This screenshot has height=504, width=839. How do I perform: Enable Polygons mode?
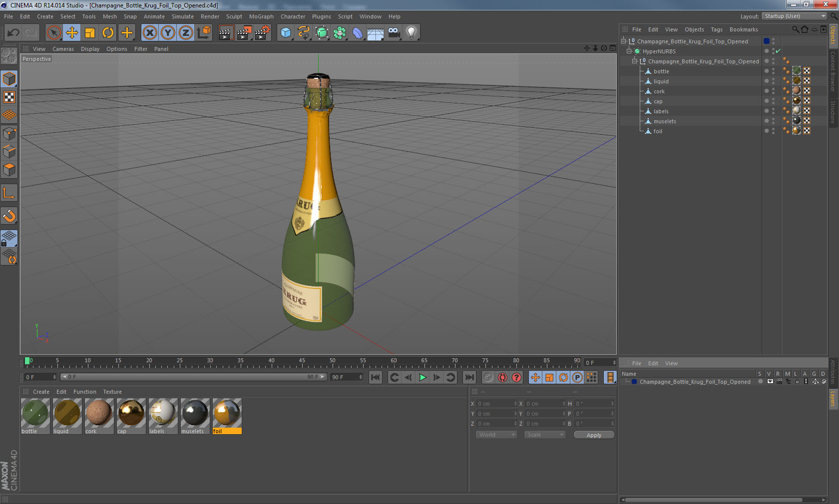coord(9,170)
